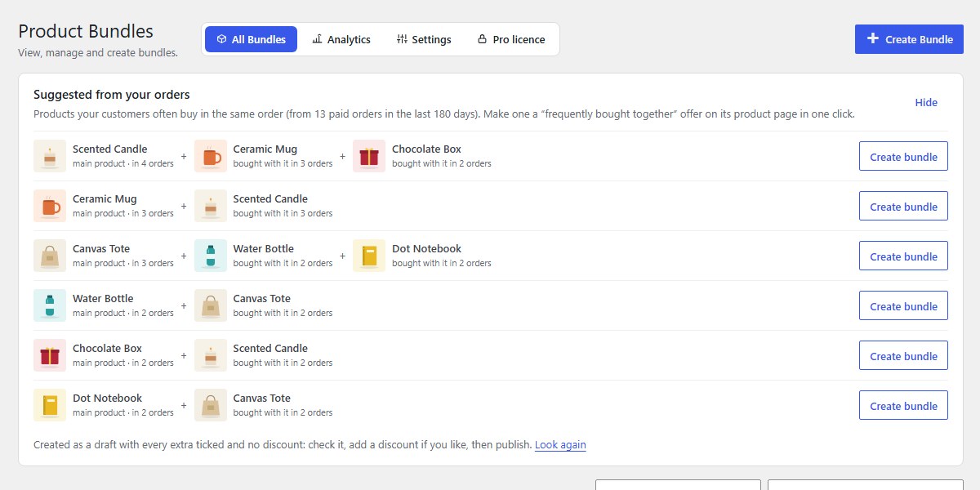Image resolution: width=980 pixels, height=490 pixels.
Task: Create bundle from the Ceramic Mug main-product suggestion
Action: click(903, 206)
